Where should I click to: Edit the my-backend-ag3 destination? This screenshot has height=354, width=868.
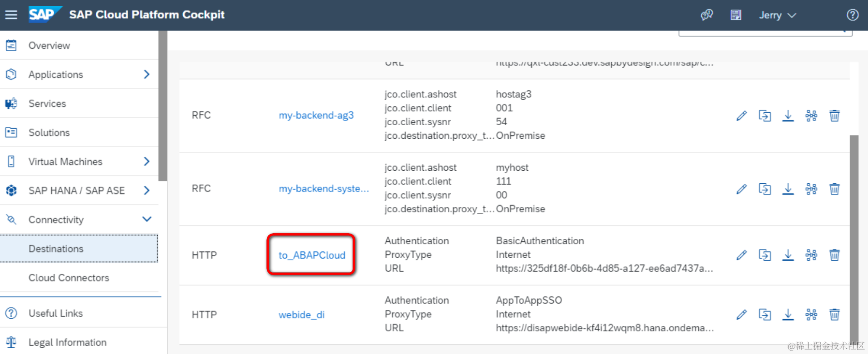click(x=742, y=116)
